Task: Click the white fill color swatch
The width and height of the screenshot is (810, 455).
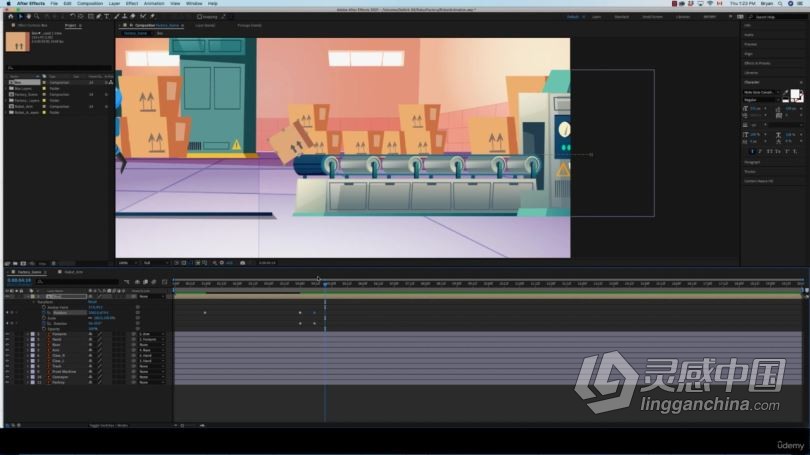Action: (x=795, y=93)
